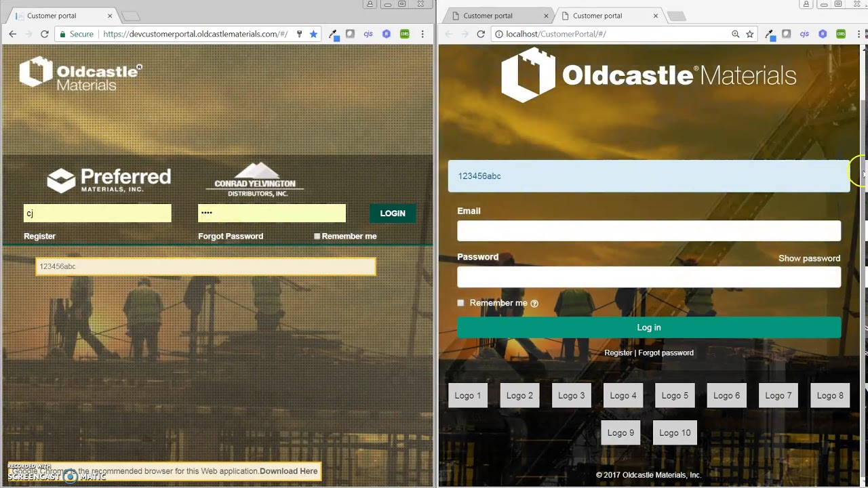
Task: Open Register link on left page
Action: (x=39, y=236)
